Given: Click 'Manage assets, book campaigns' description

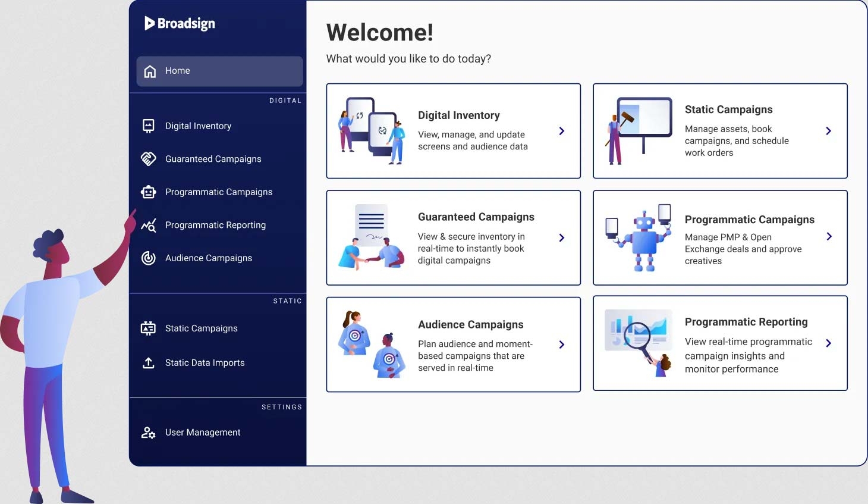Looking at the screenshot, I should click(x=737, y=141).
